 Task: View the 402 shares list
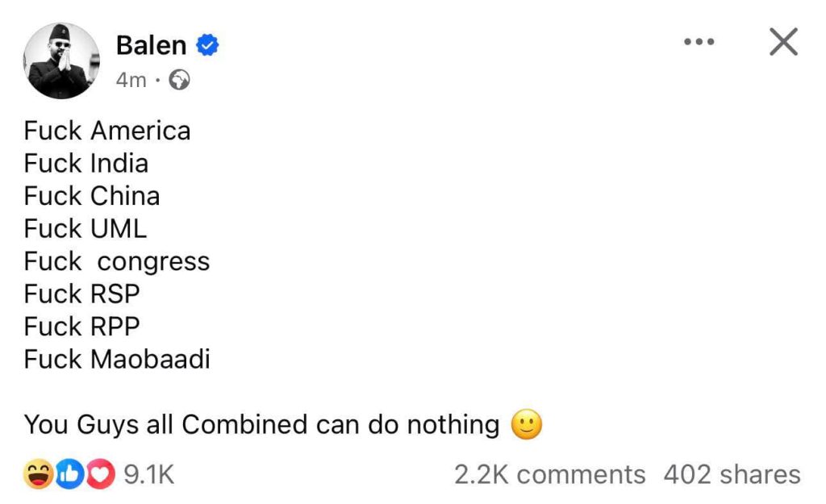(732, 475)
